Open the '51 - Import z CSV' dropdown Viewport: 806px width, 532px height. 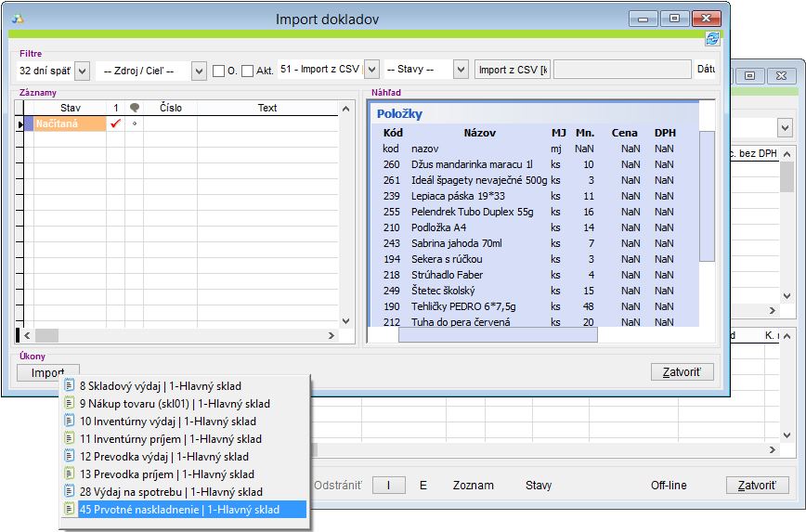(371, 71)
